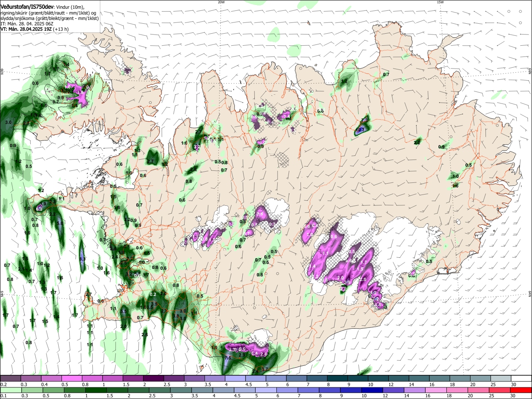Click the 30 label under the snow scale
This screenshot has width=532, height=399.
[513, 384]
